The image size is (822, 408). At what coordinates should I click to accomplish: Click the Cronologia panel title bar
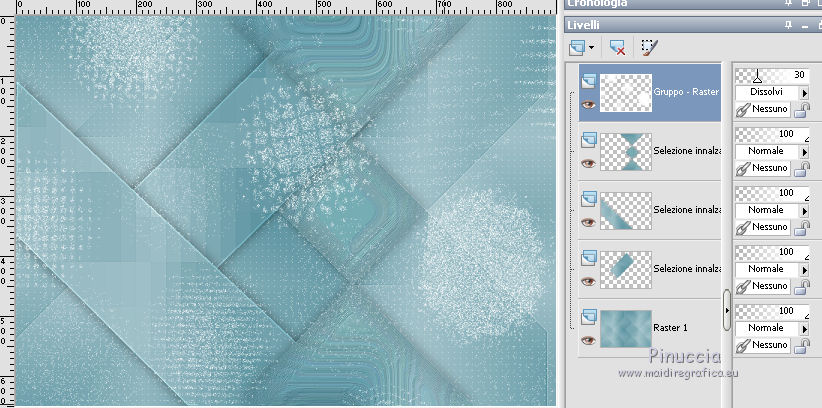click(x=693, y=4)
